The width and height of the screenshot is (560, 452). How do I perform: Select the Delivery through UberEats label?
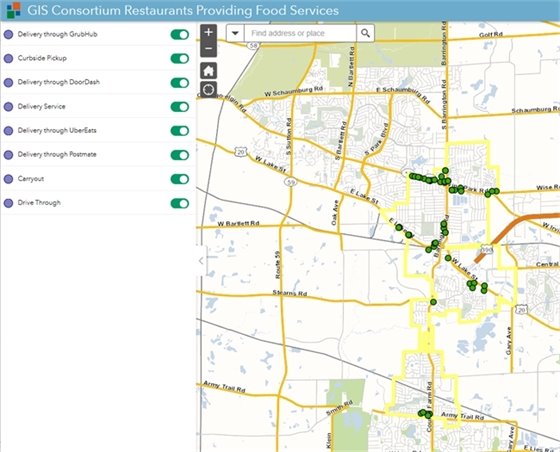57,130
